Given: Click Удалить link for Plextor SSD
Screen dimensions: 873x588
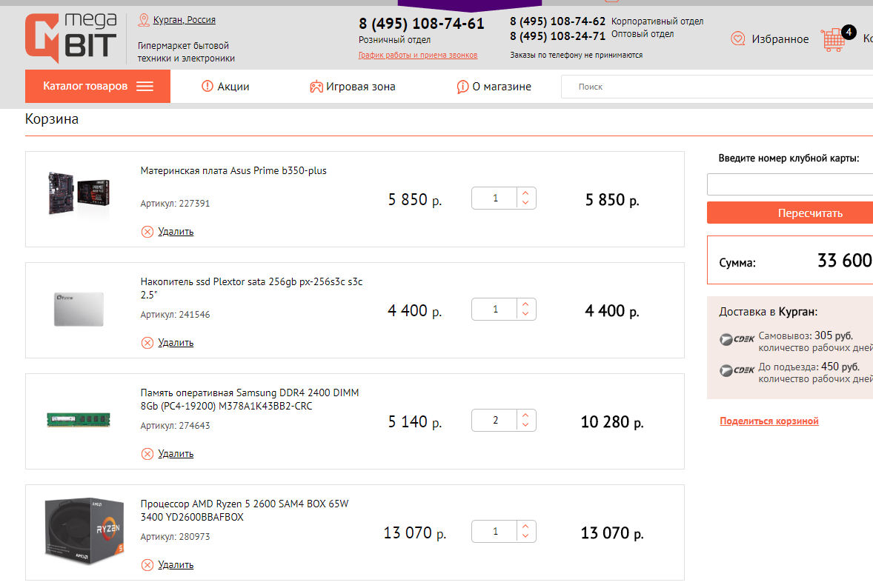Looking at the screenshot, I should pyautogui.click(x=176, y=343).
